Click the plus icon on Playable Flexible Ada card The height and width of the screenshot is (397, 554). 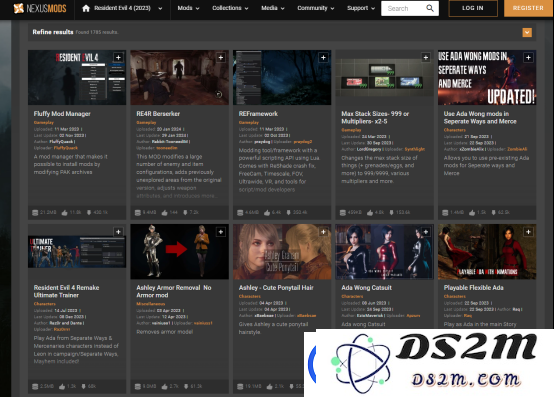pyautogui.click(x=528, y=232)
